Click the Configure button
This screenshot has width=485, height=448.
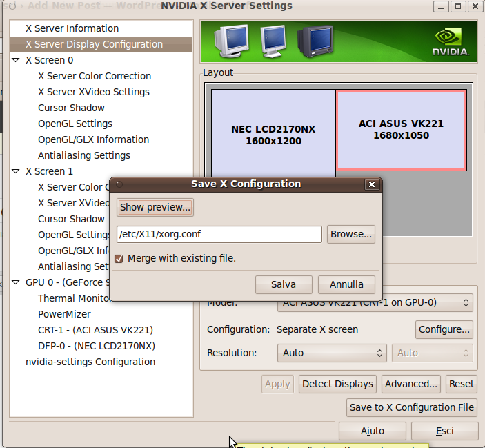(444, 329)
